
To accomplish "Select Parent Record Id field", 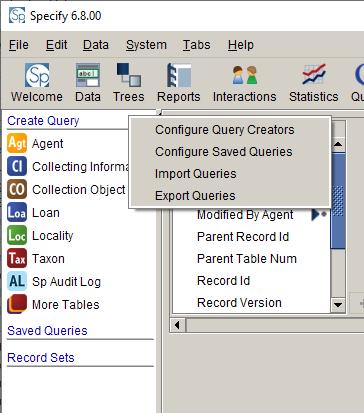I will (x=243, y=237).
